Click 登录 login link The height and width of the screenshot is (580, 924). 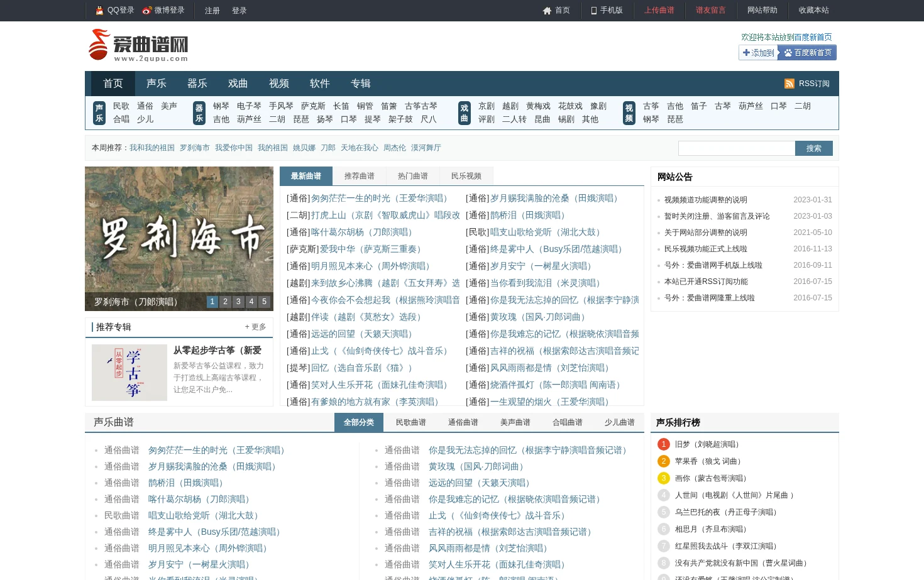(239, 11)
